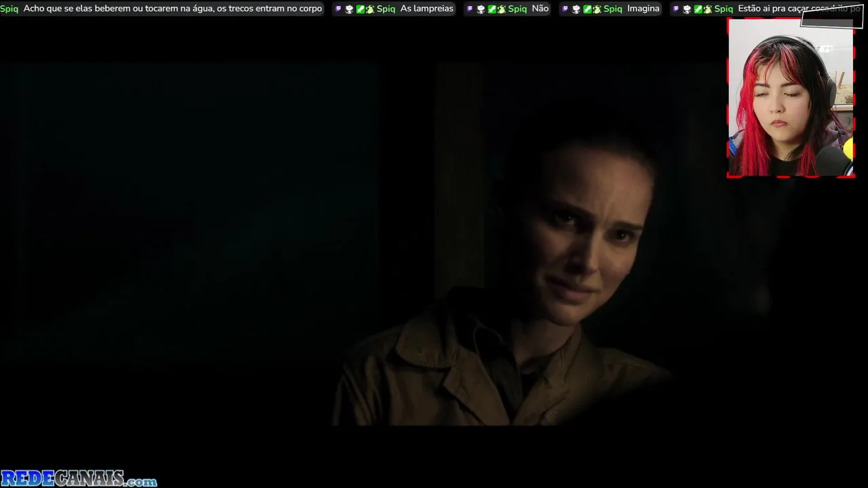Select Spiq username before "As lampreias"
Image resolution: width=868 pixels, height=488 pixels.
[x=386, y=9]
